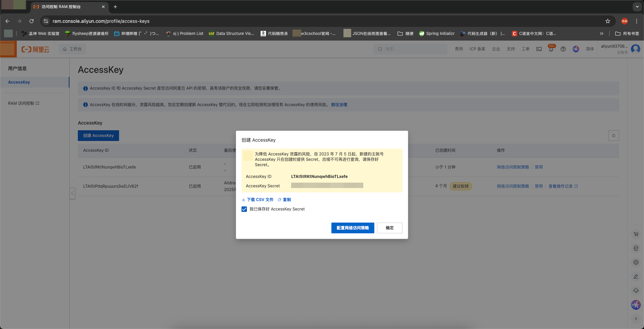Expand the right sidebar chevron
Image resolution: width=644 pixels, height=329 pixels.
[636, 319]
